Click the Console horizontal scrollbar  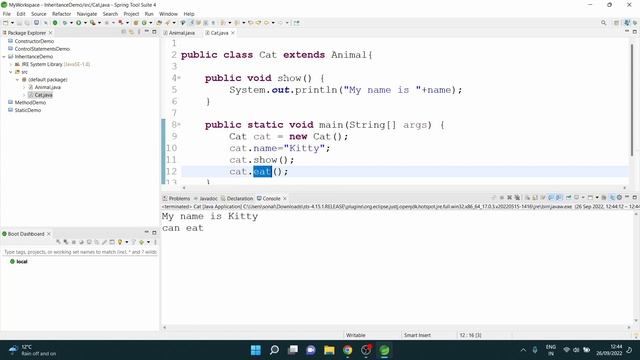tap(396, 327)
